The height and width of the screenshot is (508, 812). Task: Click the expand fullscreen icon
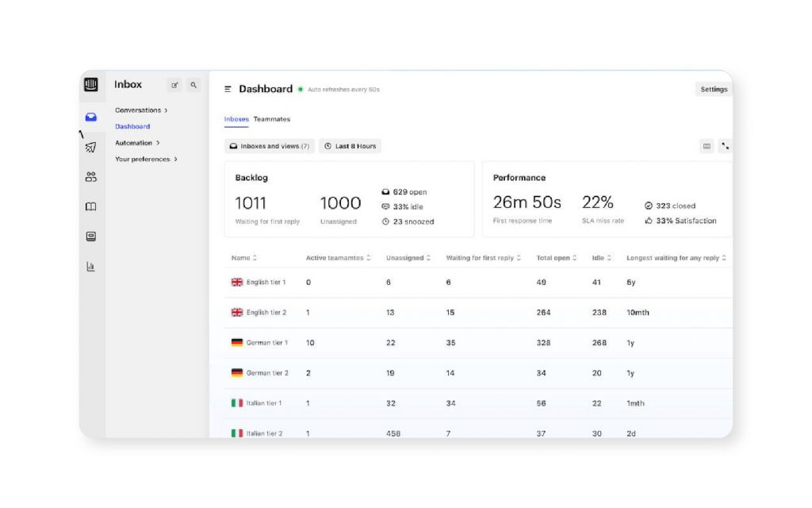[725, 146]
